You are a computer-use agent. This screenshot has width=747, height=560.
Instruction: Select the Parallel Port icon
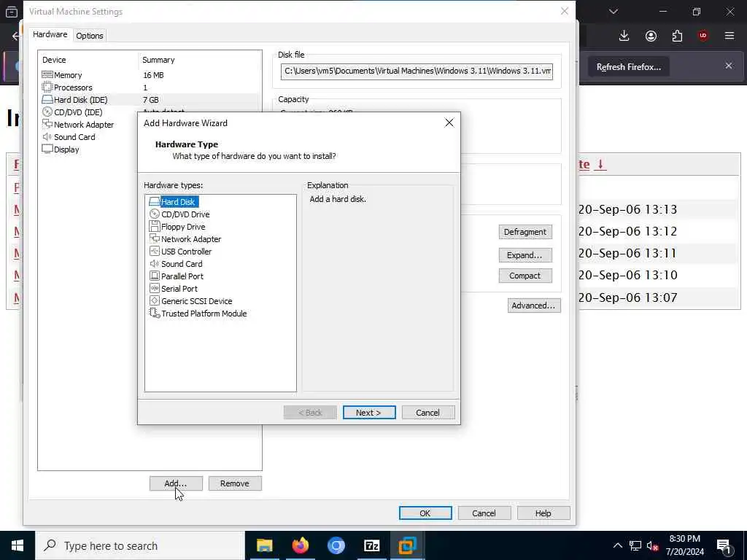155,276
